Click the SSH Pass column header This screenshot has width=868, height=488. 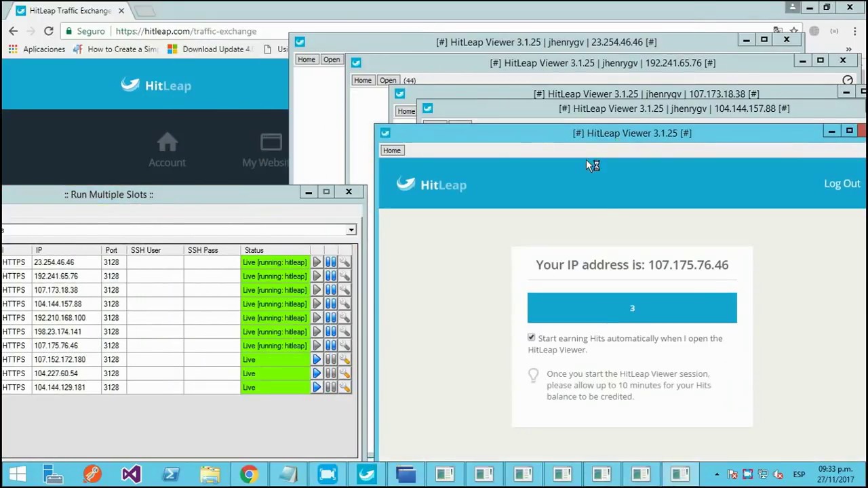pyautogui.click(x=212, y=250)
